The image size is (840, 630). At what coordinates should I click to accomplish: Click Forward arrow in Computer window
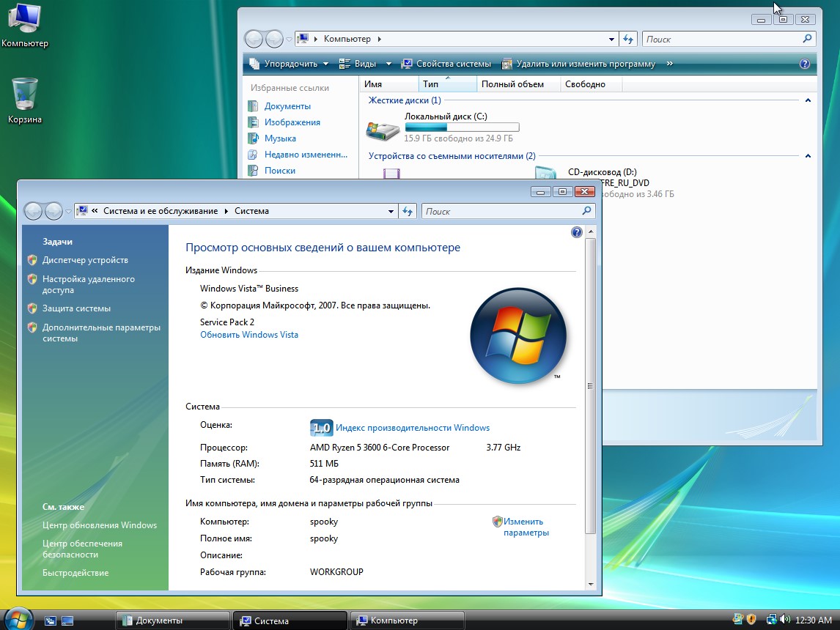[x=274, y=39]
